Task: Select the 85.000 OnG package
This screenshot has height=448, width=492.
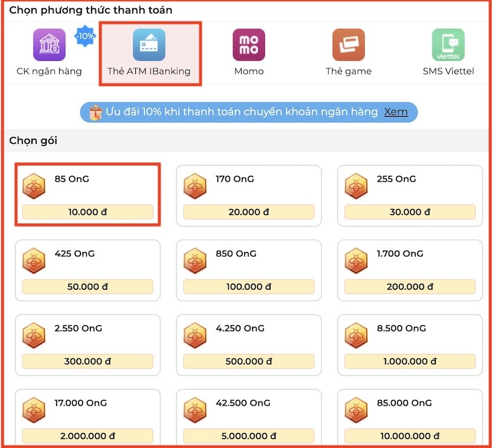Action: [x=410, y=417]
